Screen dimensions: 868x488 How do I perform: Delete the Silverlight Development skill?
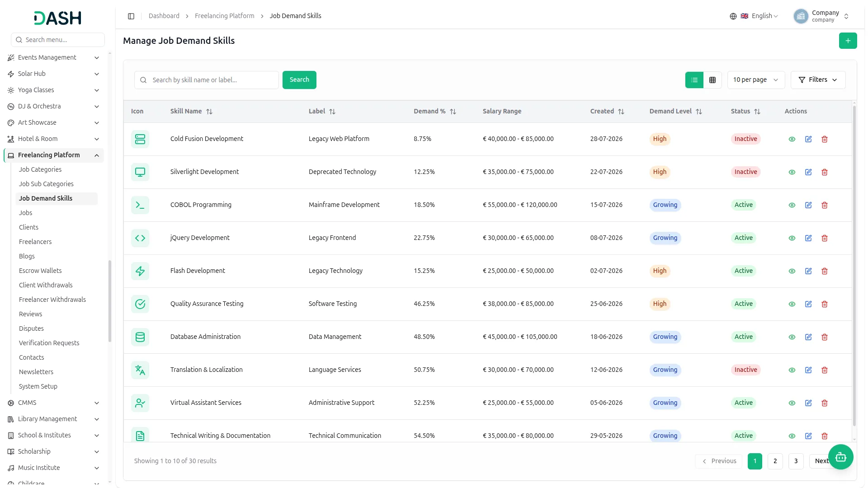click(x=825, y=172)
